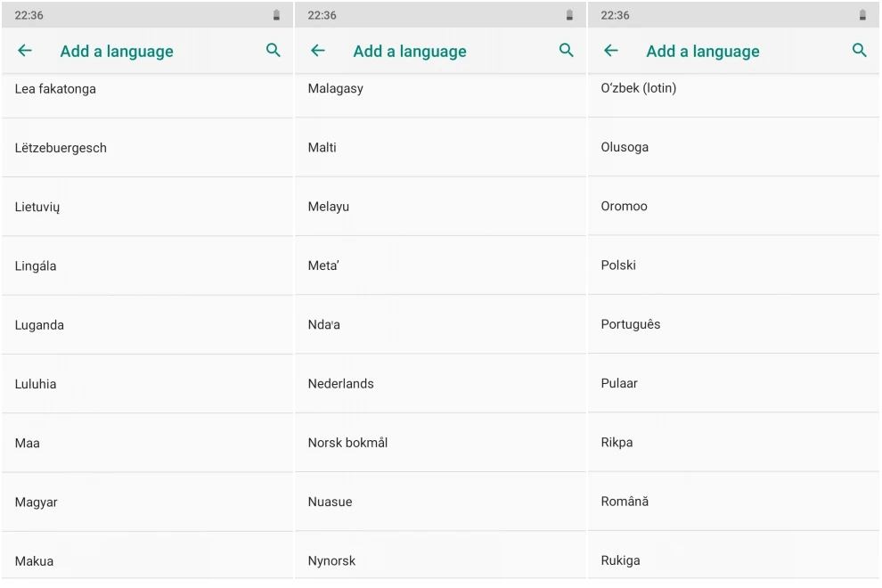The image size is (882, 588).
Task: Tap back arrow in the middle screen
Action: pyautogui.click(x=318, y=51)
